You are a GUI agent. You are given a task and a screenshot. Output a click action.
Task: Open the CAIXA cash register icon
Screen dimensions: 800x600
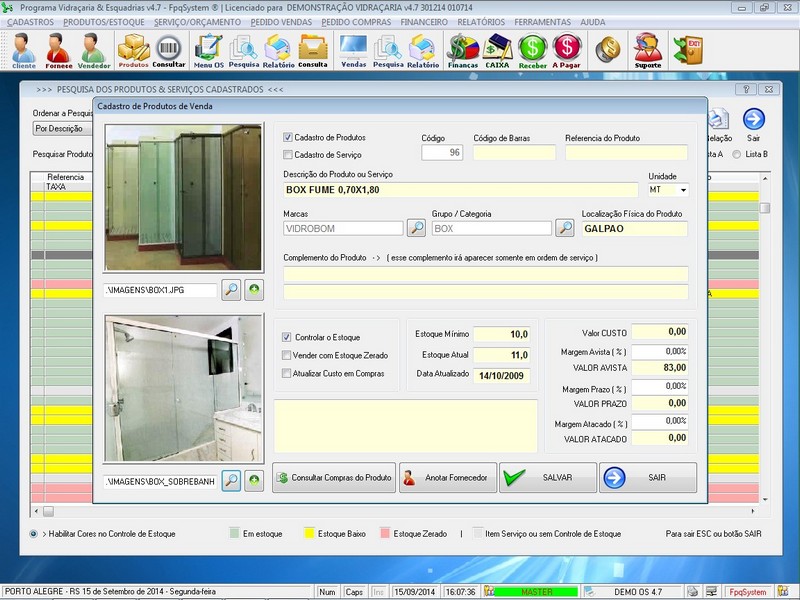point(497,50)
